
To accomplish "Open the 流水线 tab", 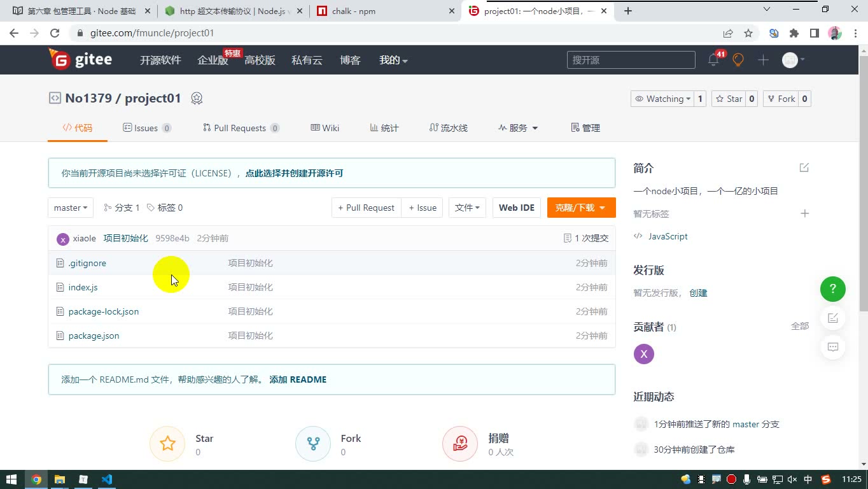I will click(449, 128).
